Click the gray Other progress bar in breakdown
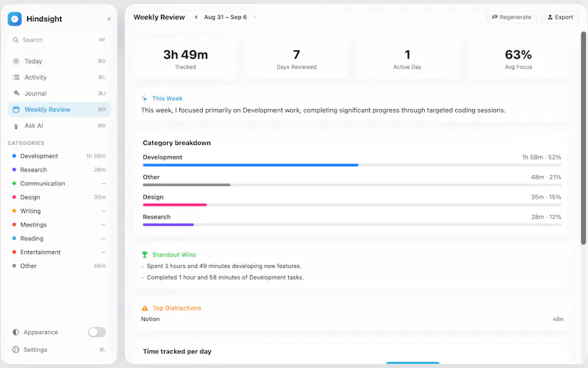 (x=187, y=185)
